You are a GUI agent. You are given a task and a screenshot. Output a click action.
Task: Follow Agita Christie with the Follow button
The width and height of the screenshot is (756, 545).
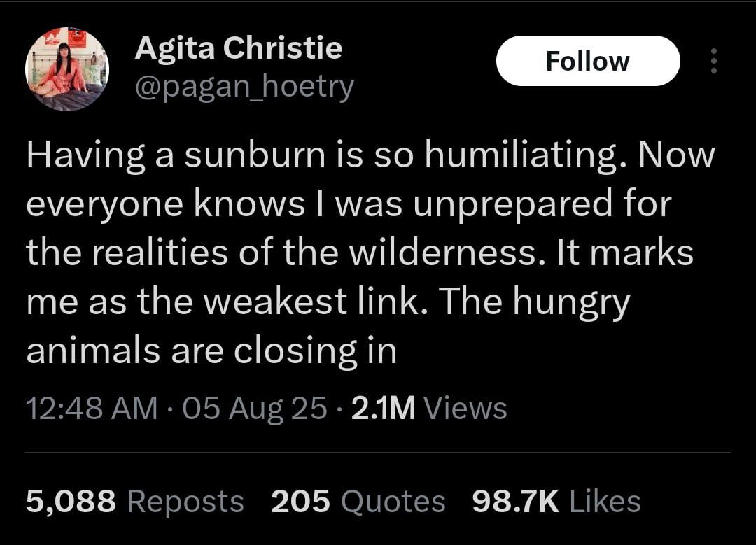(588, 61)
